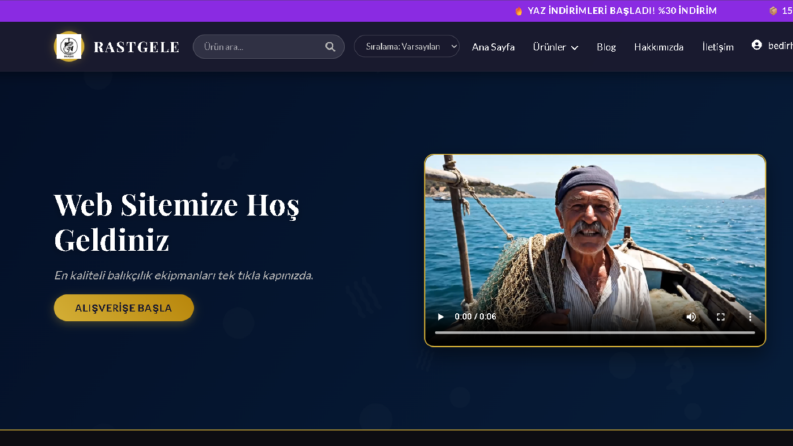Click the user account profile icon
The height and width of the screenshot is (446, 793).
click(x=757, y=45)
